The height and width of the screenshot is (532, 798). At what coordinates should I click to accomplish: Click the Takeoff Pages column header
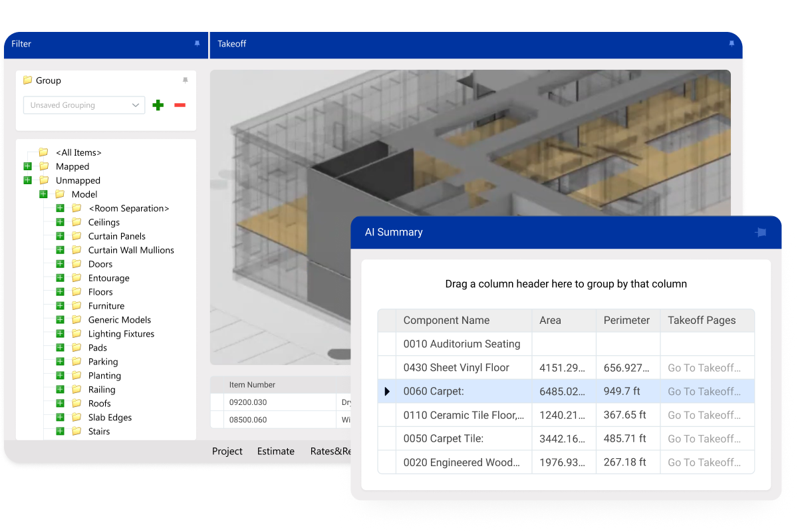(x=708, y=321)
